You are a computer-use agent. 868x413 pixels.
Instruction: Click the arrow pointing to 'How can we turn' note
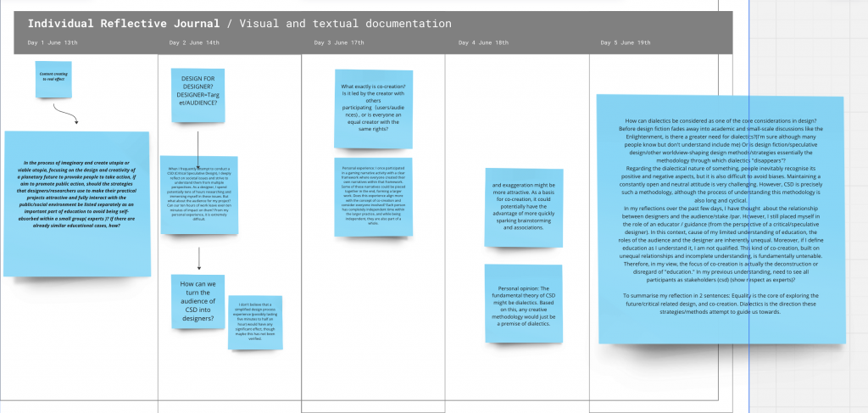pos(198,258)
